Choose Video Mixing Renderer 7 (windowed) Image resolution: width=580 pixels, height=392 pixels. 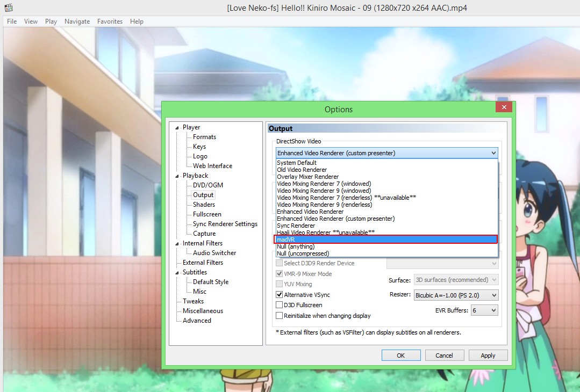[x=386, y=184]
